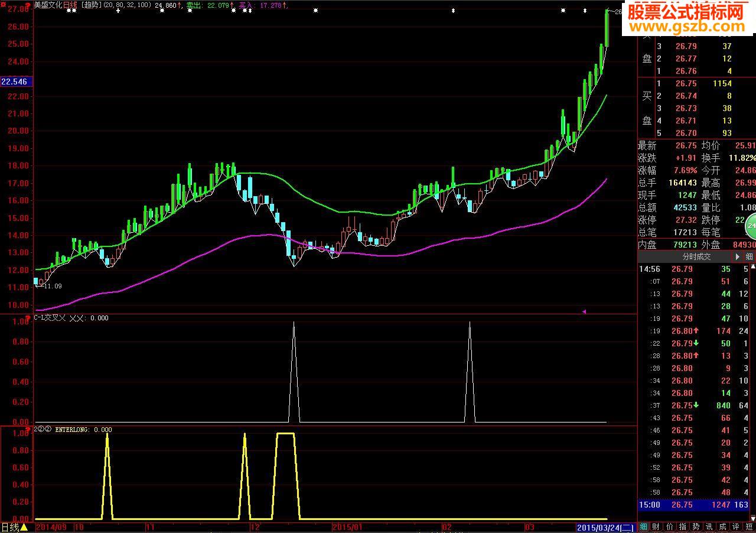Click the 美盛文化 stock name
The width and height of the screenshot is (756, 533).
48,5
